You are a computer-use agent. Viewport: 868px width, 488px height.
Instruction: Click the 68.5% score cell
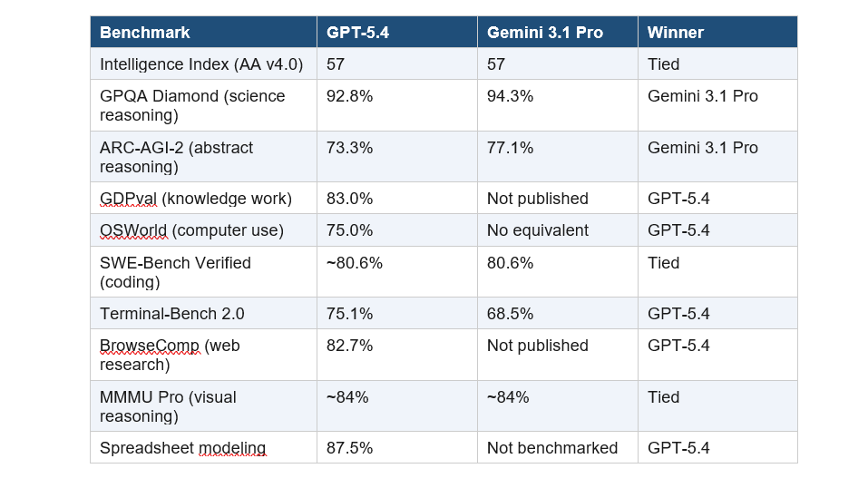click(x=510, y=314)
